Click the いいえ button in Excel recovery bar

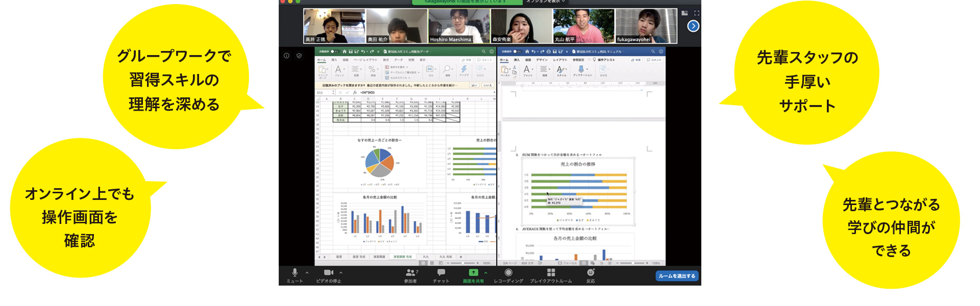tap(488, 85)
